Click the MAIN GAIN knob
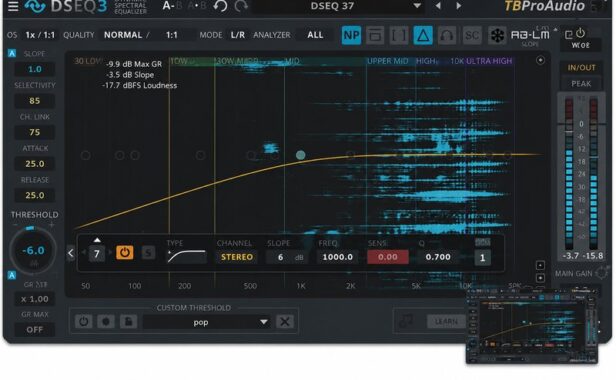Viewport: 616px width, 380px height. click(601, 272)
